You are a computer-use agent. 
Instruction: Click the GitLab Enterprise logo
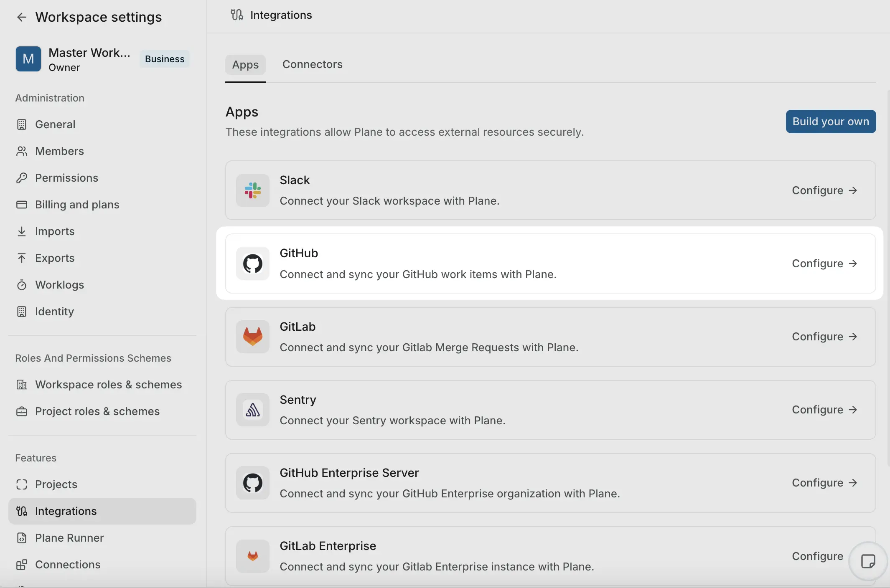click(253, 556)
